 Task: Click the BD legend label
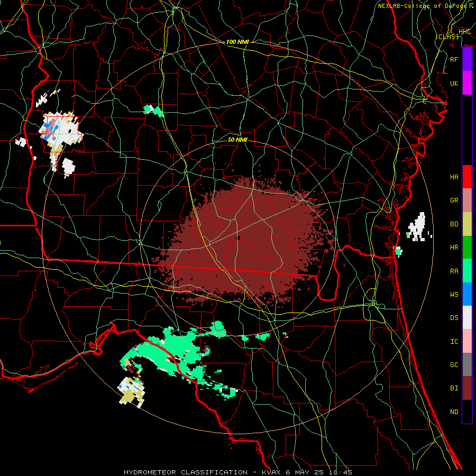454,224
